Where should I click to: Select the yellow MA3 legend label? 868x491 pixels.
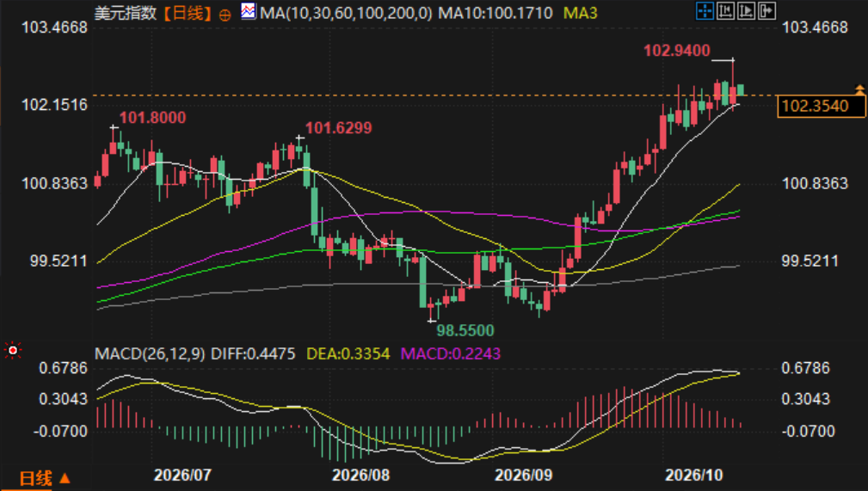pyautogui.click(x=580, y=13)
